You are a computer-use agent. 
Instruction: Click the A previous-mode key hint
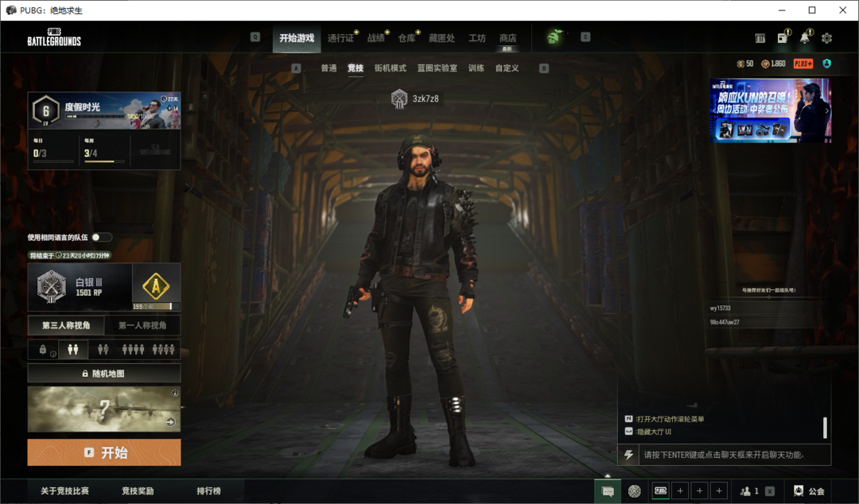coord(297,68)
